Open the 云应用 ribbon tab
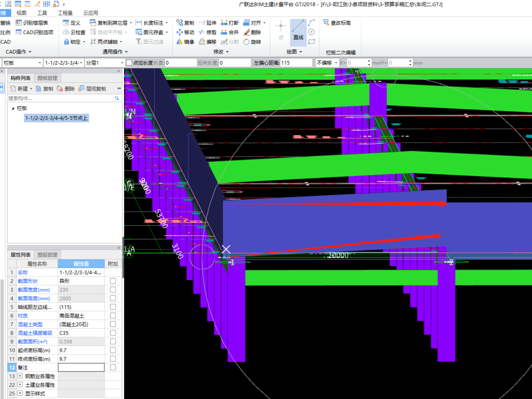Viewport: 532px width, 399px height. click(x=91, y=13)
